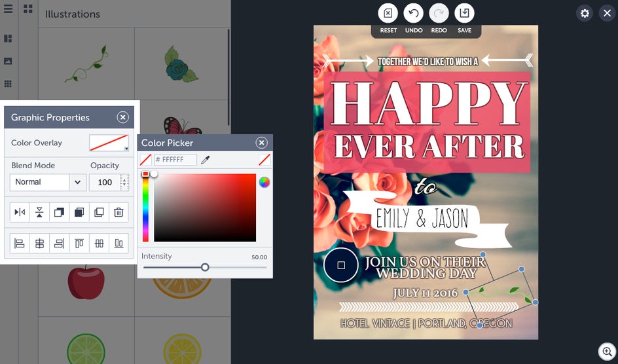Click the script 'to' text on card
Image resolution: width=618 pixels, height=364 pixels.
[x=426, y=187]
